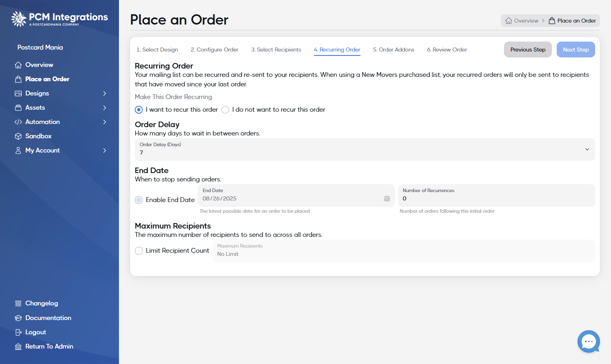Click the PCM Integrations snowflake logo
This screenshot has width=611, height=364.
pyautogui.click(x=19, y=19)
